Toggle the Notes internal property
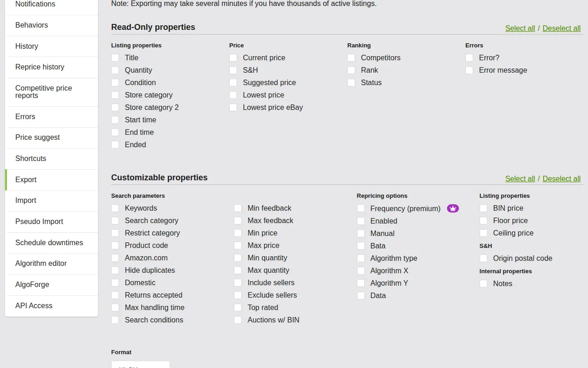Viewport: 588px width, 368px height. click(483, 283)
